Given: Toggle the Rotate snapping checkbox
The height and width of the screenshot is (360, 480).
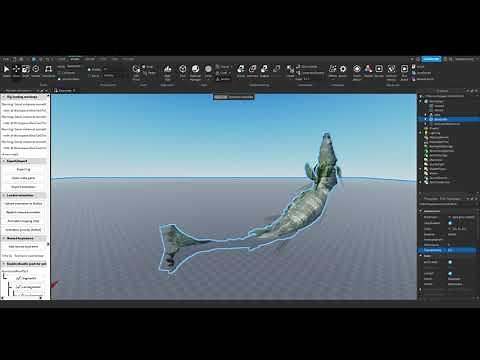Looking at the screenshot, I should (x=89, y=70).
